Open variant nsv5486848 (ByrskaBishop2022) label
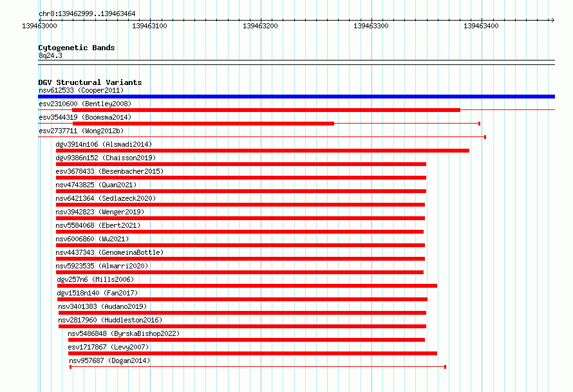The height and width of the screenshot is (392, 573). point(124,333)
